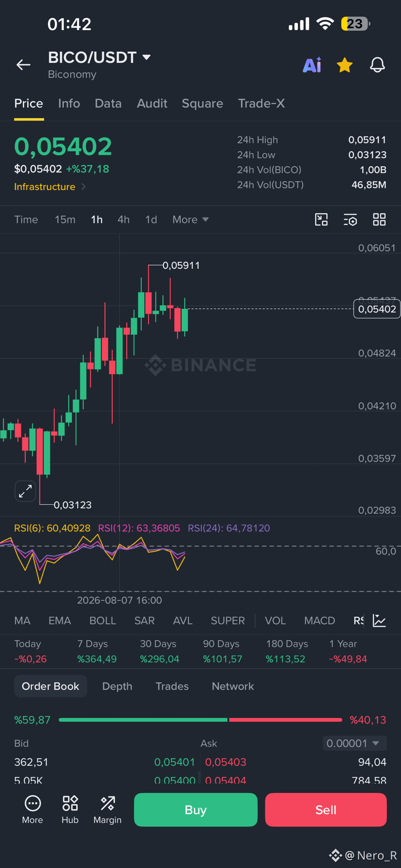Image resolution: width=401 pixels, height=868 pixels.
Task: Toggle the AVL indicator
Action: tap(183, 620)
